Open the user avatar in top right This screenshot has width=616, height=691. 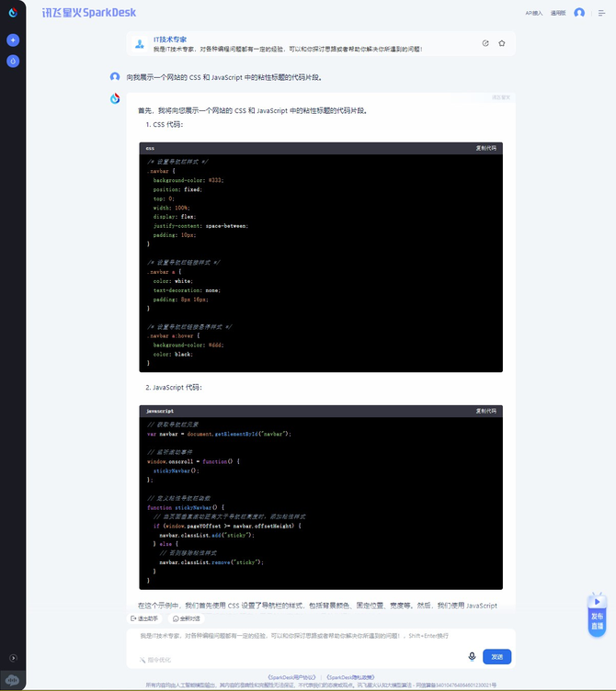pos(579,13)
